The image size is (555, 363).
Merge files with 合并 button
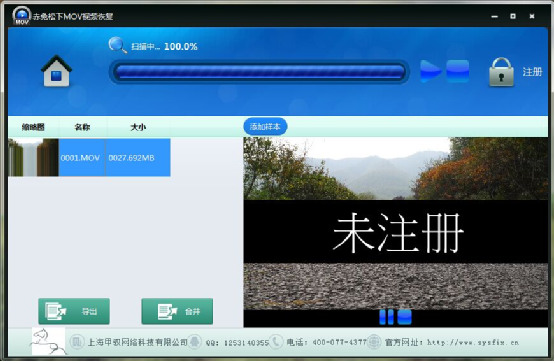point(177,311)
